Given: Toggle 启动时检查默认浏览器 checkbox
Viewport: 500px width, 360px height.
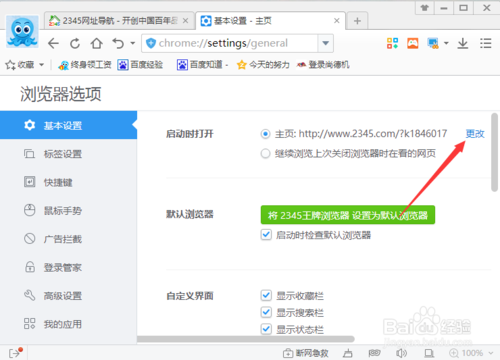Looking at the screenshot, I should coord(266,235).
